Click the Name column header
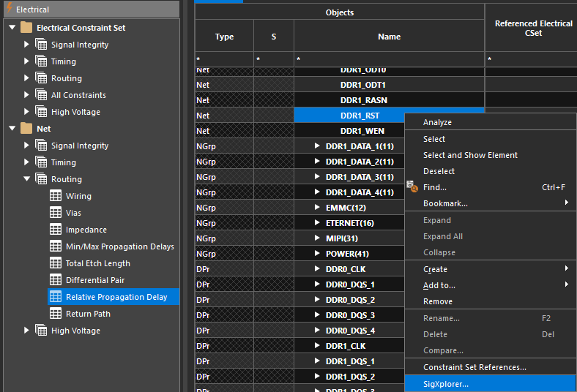This screenshot has width=577, height=392. click(389, 37)
